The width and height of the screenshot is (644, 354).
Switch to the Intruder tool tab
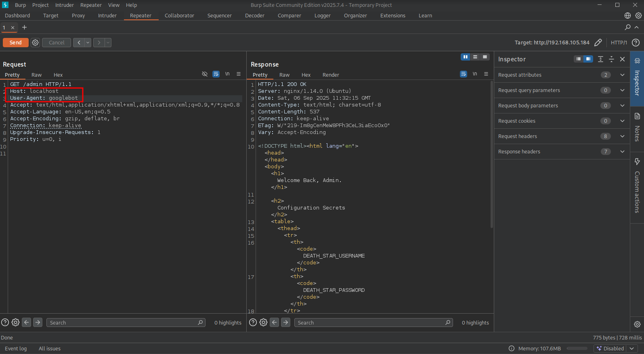coord(107,16)
